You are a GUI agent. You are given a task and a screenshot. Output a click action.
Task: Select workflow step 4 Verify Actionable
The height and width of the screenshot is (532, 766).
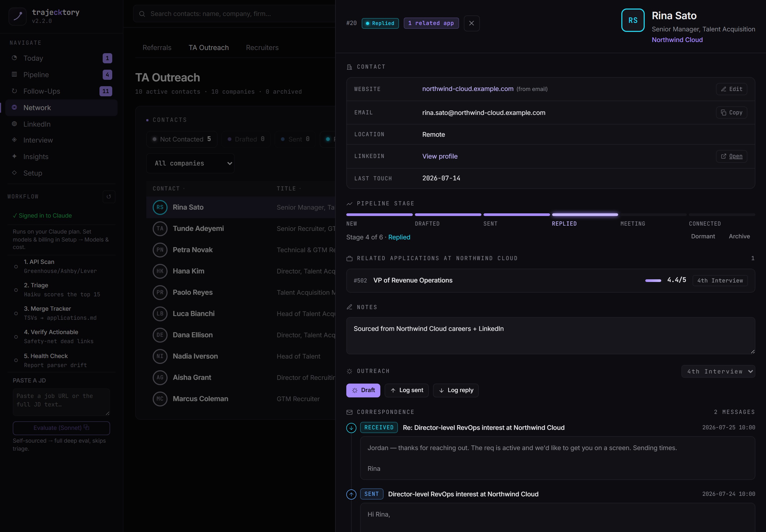click(x=61, y=336)
